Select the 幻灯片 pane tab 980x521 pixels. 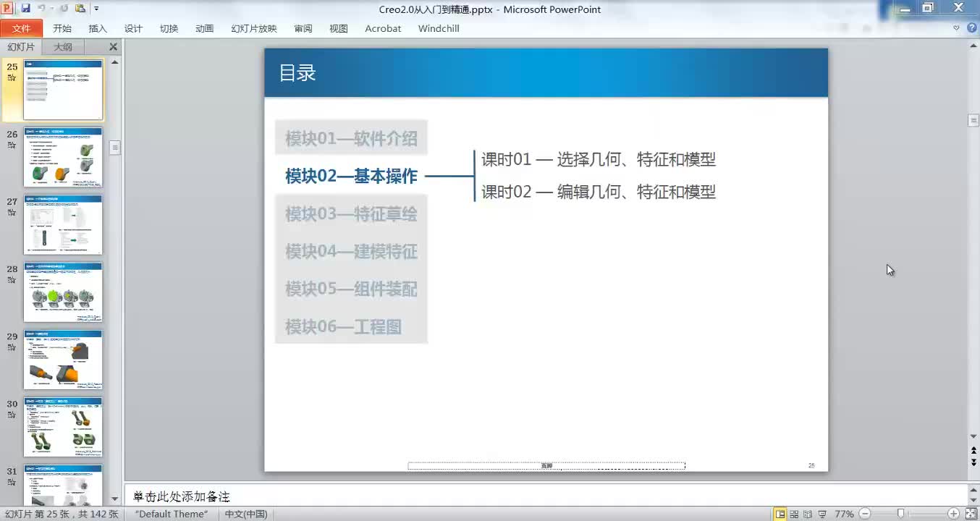(x=21, y=47)
